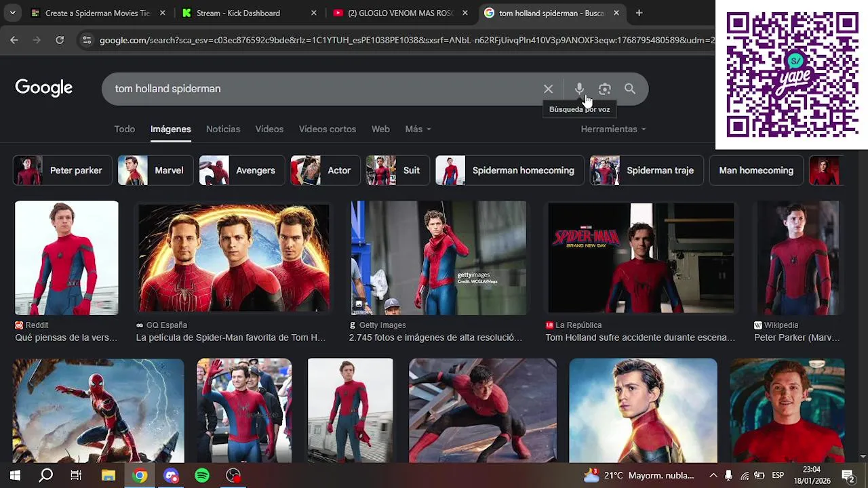Close the Kick Dashboard tab

coord(313,13)
